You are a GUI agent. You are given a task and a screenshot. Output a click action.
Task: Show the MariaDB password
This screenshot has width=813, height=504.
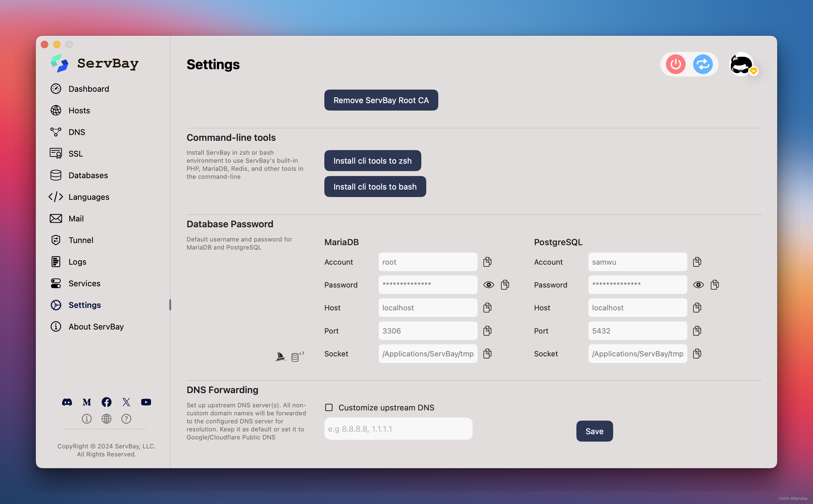(x=489, y=285)
